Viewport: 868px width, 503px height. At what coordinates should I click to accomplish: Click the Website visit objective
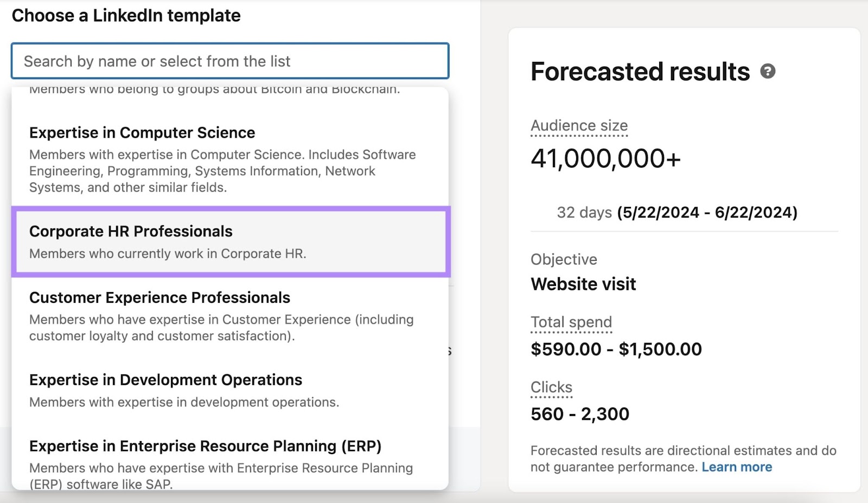click(583, 283)
